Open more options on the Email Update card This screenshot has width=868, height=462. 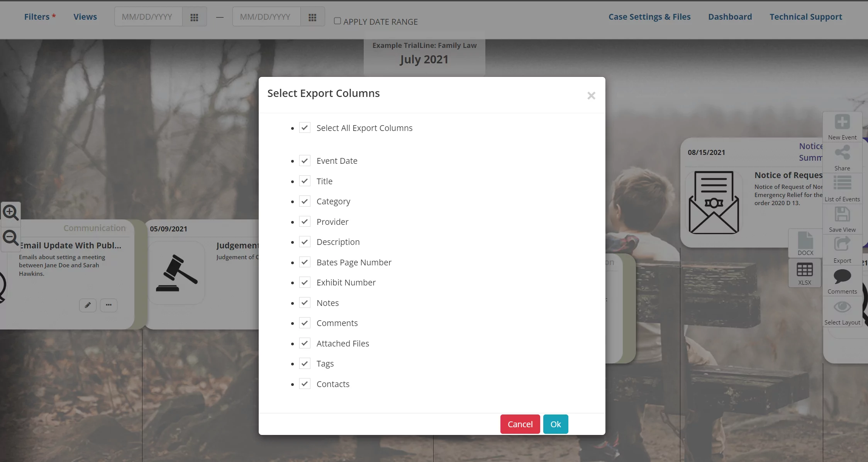pyautogui.click(x=108, y=305)
